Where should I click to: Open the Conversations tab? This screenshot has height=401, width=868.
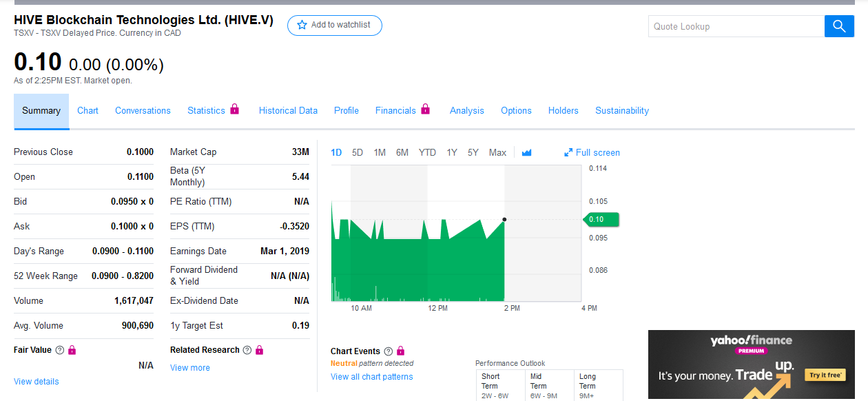[143, 110]
